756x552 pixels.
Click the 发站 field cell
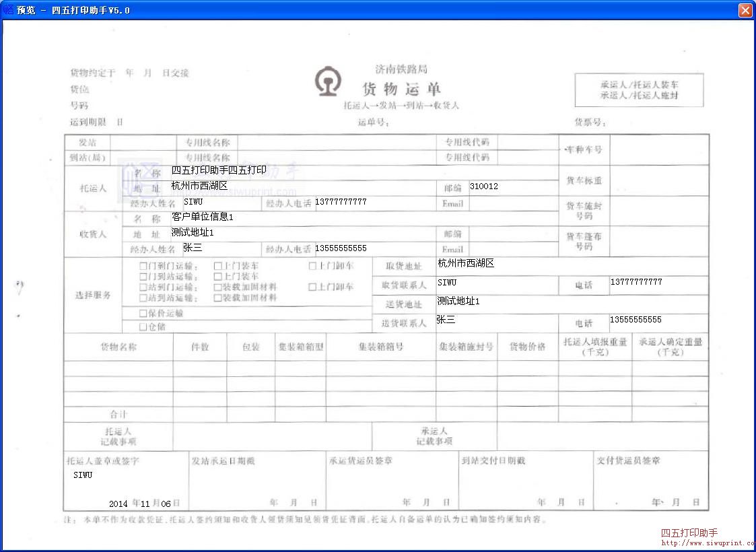coord(88,142)
